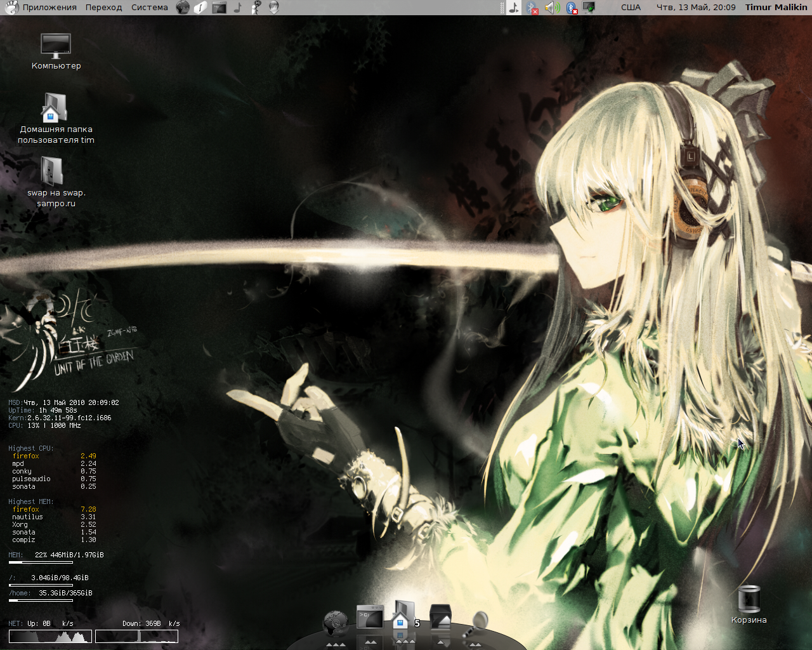Viewport: 812px width, 650px height.
Task: Click the nautilus process row
Action: pos(54,517)
